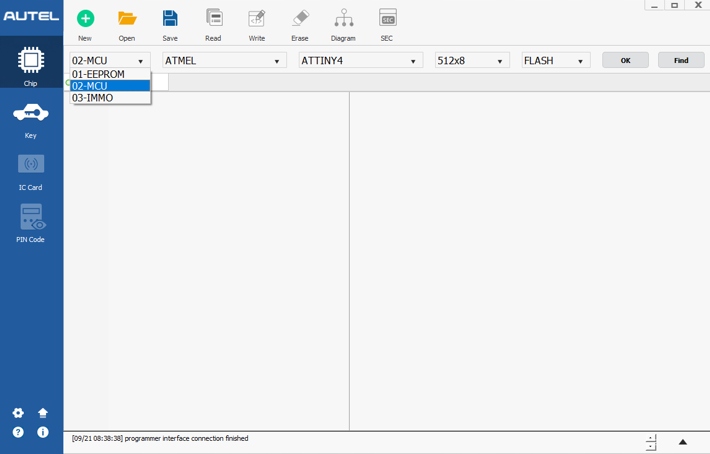Open the PIN Code section

[31, 222]
